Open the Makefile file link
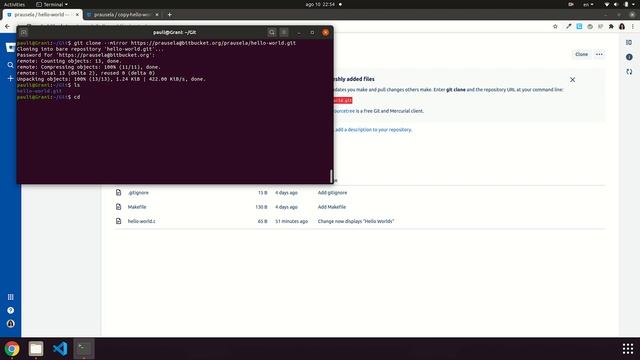This screenshot has width=640, height=360. pos(137,207)
